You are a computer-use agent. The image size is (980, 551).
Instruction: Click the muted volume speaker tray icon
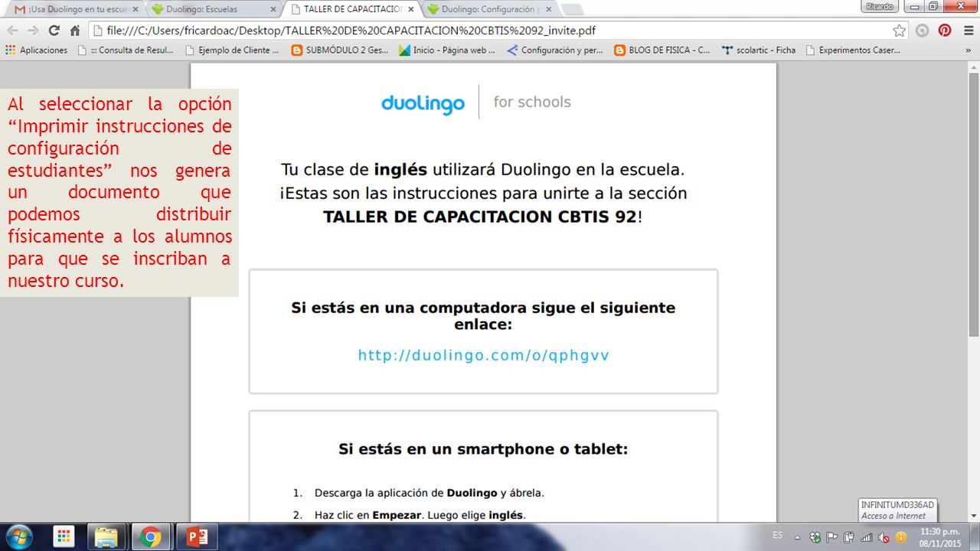coord(883,537)
